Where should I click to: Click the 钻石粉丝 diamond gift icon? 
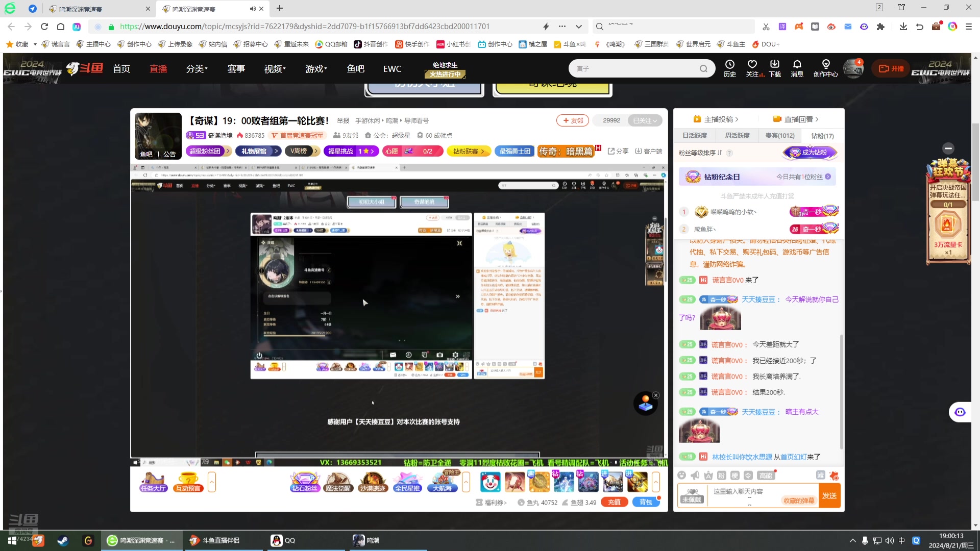tap(305, 482)
